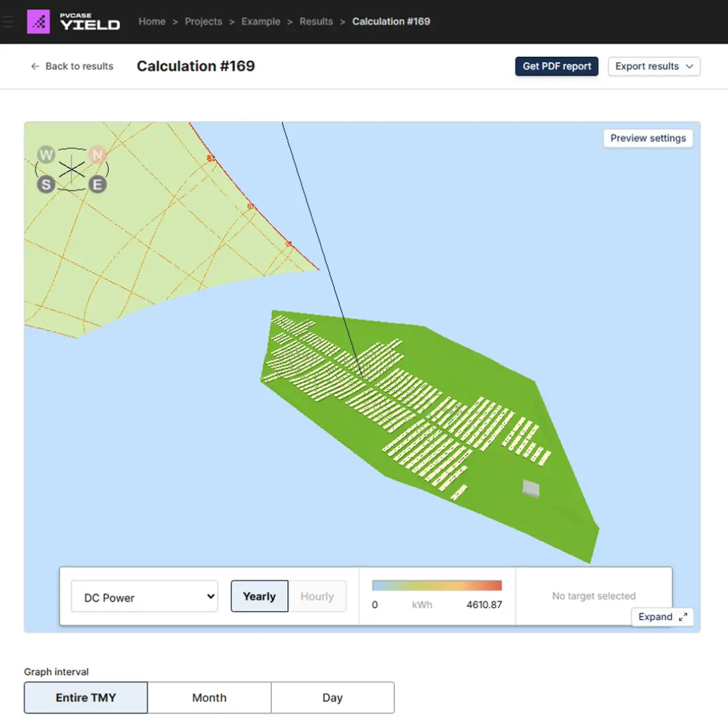Click the back arrow next to Back to results
728x728 pixels.
pos(34,66)
